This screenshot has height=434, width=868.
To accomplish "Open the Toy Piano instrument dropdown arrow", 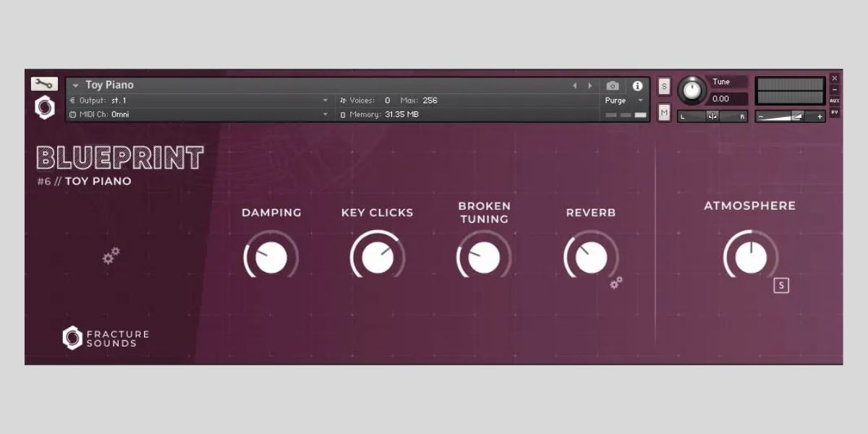I will (x=75, y=85).
